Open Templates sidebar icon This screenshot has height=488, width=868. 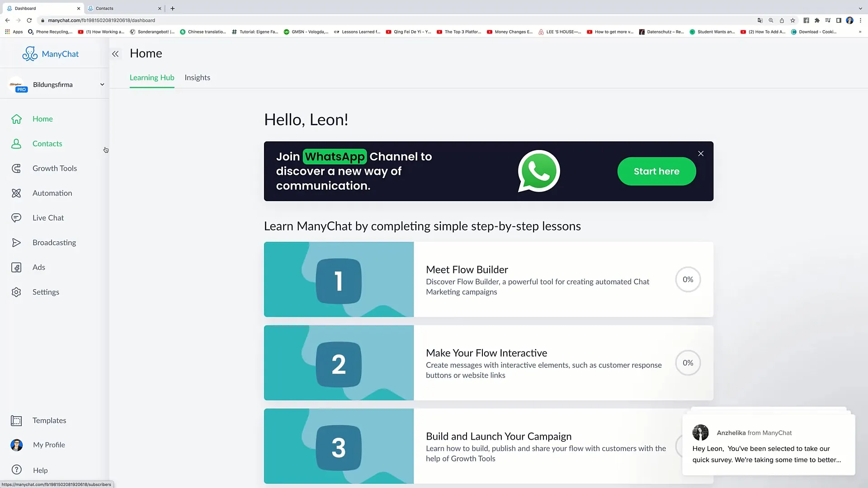click(x=16, y=420)
